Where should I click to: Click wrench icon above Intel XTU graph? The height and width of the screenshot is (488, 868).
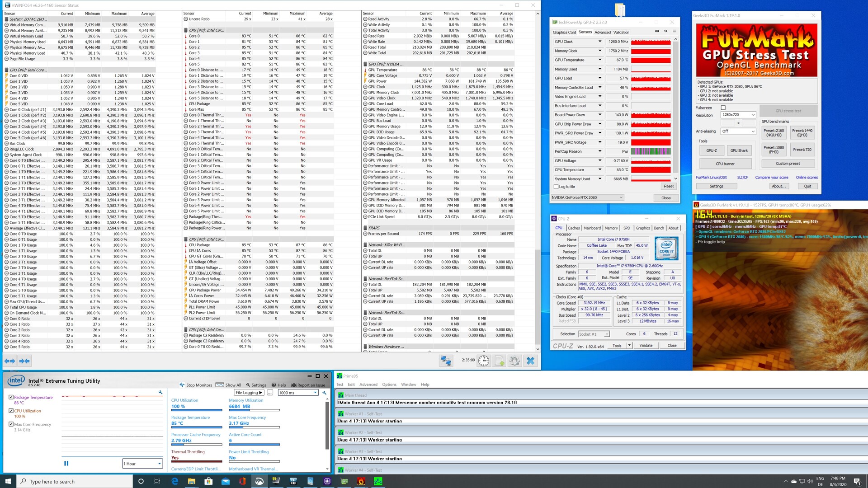coord(160,392)
